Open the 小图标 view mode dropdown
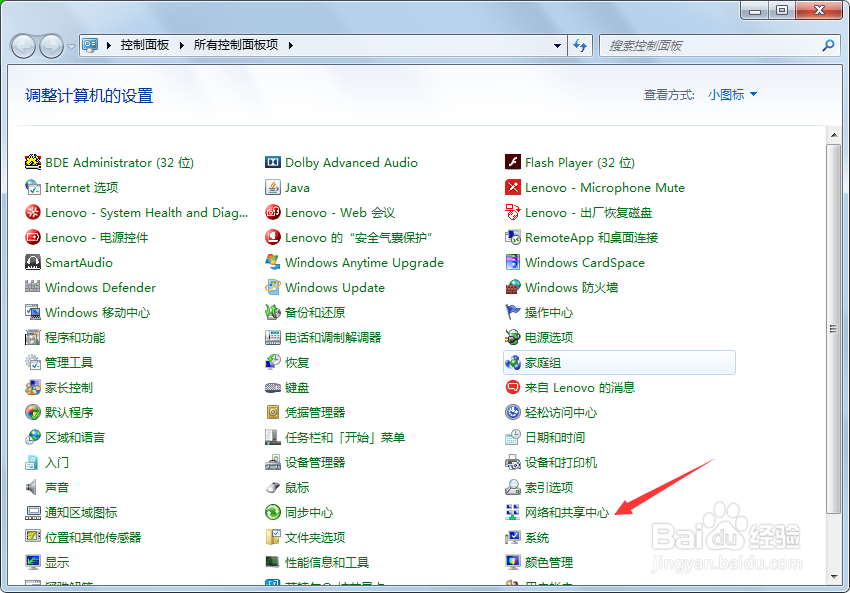 point(732,95)
